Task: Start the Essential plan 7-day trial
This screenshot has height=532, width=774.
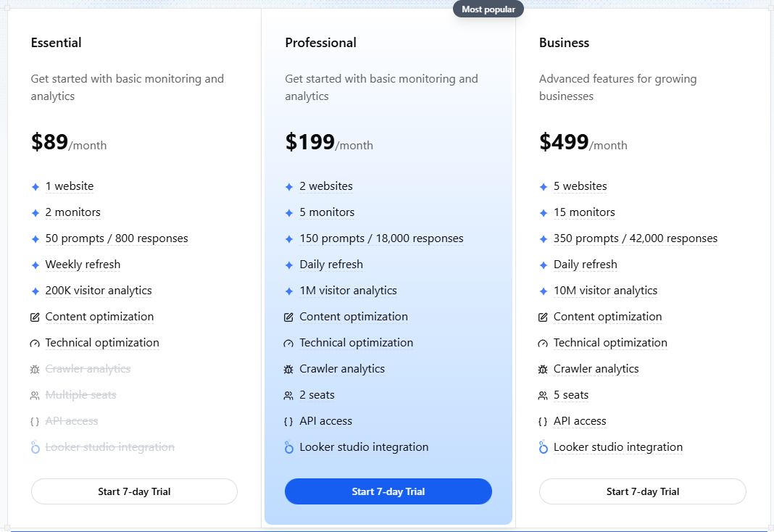Action: pyautogui.click(x=134, y=491)
